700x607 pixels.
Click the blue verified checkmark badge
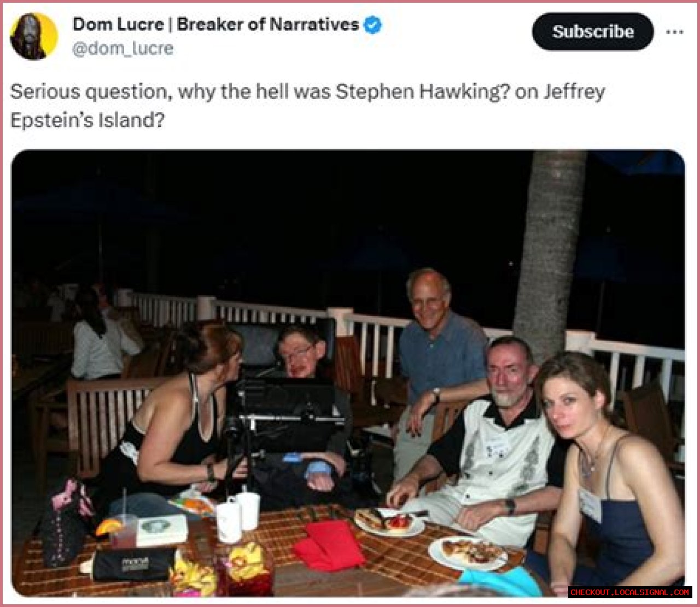pyautogui.click(x=373, y=25)
